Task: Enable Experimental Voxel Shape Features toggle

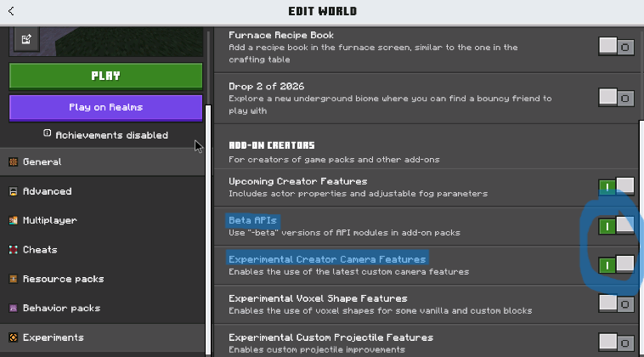Action: pos(616,303)
